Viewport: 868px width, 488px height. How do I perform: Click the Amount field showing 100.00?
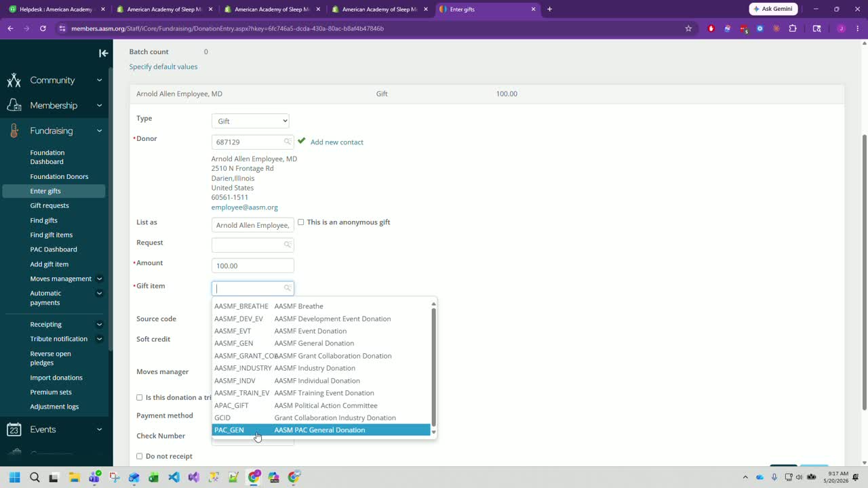click(253, 266)
